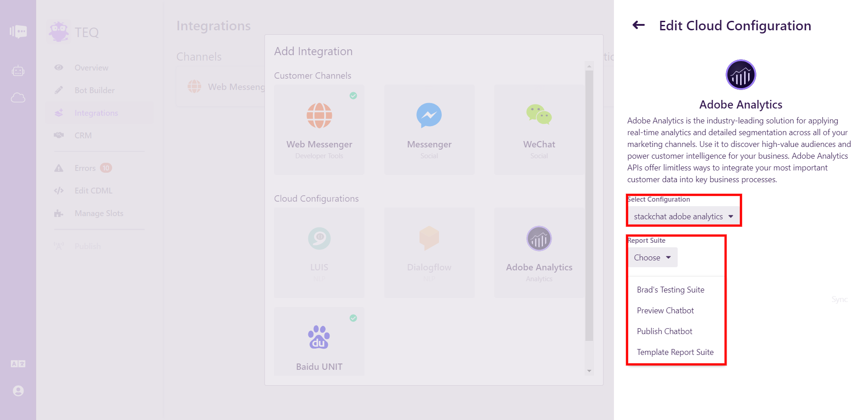
Task: Click the back arrow in Edit Cloud Configuration
Action: [x=638, y=25]
